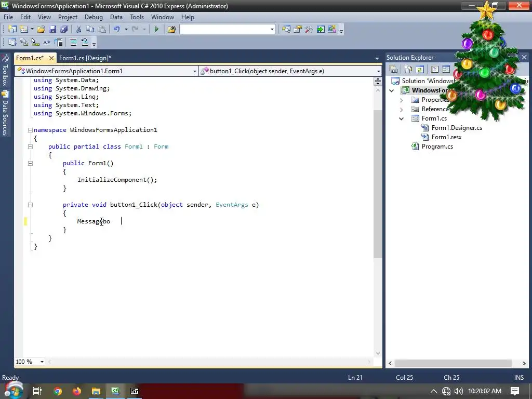
Task: Collapse the Form1.cs node in Solution Explorer
Action: (x=402, y=119)
